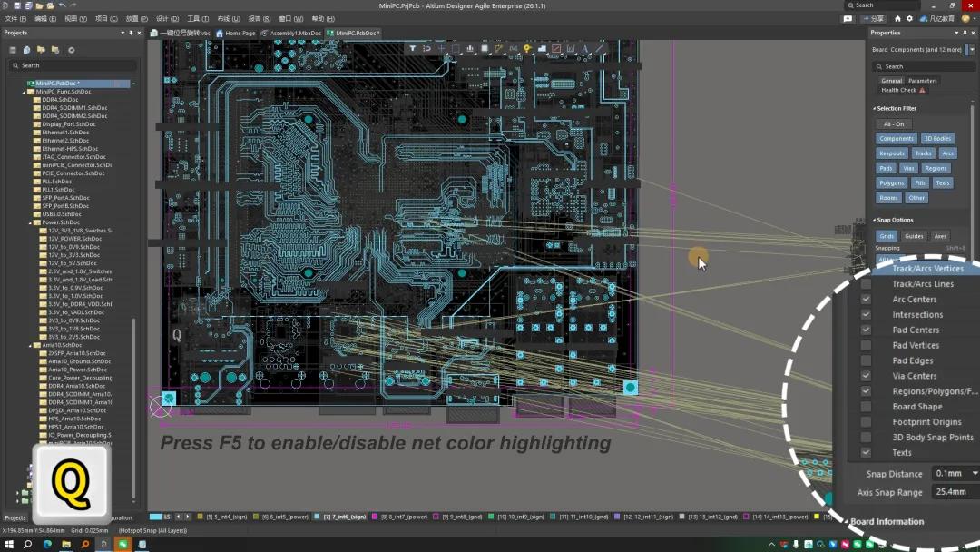Viewport: 980px width, 552px height.
Task: Click the All - On filter button
Action: pyautogui.click(x=894, y=123)
